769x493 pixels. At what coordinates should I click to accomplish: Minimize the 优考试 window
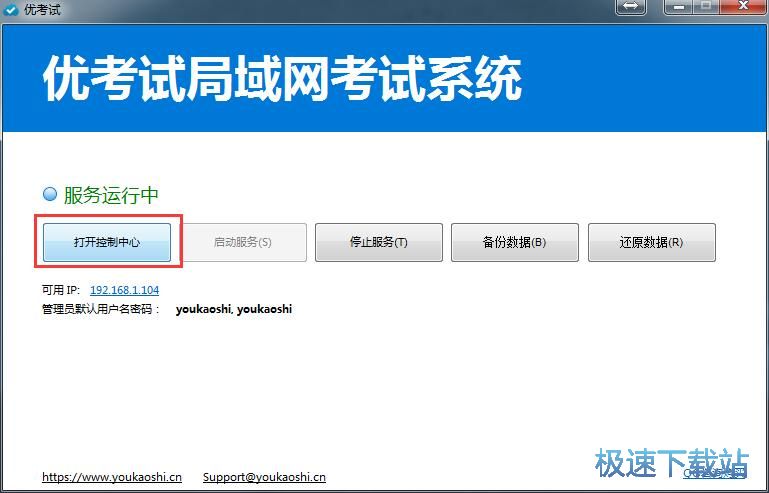679,7
